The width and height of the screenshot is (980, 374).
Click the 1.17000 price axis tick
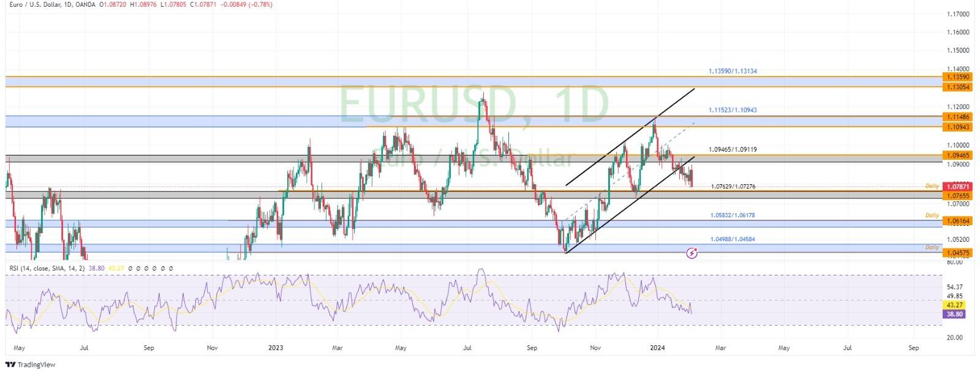[957, 13]
